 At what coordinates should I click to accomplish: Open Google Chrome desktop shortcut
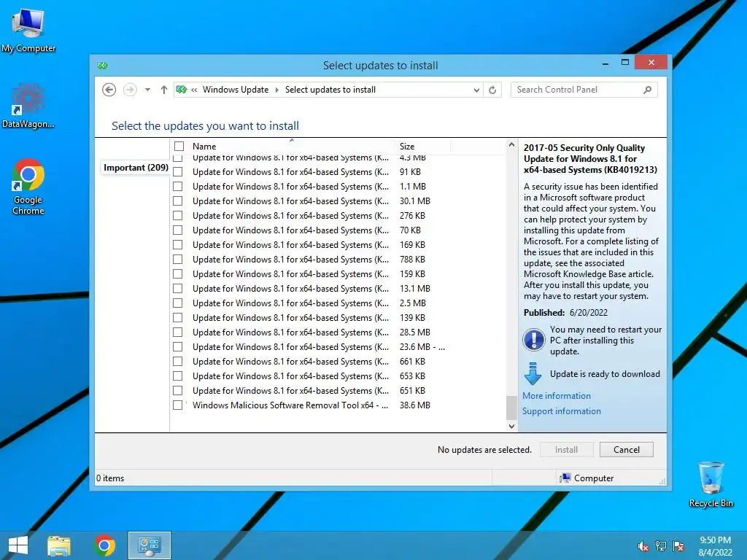[x=28, y=187]
